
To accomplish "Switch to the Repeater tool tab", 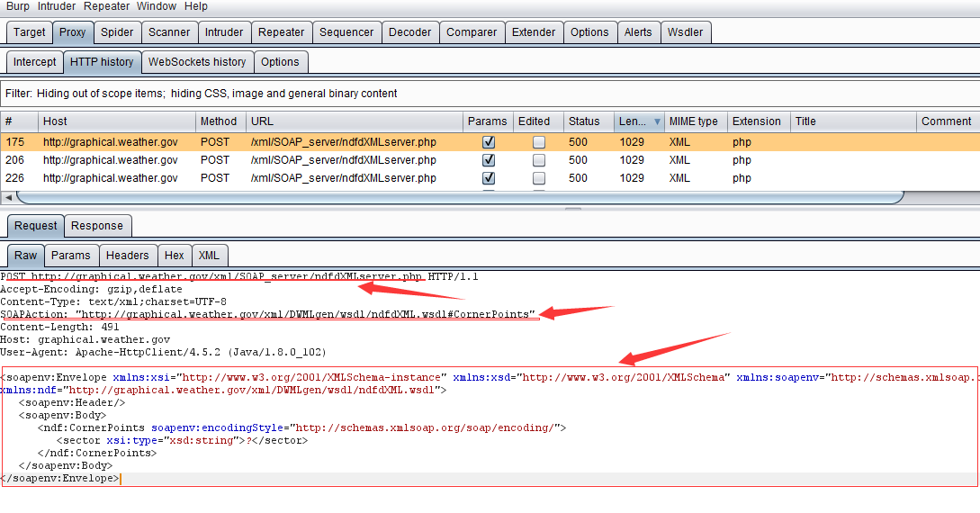I will [281, 32].
